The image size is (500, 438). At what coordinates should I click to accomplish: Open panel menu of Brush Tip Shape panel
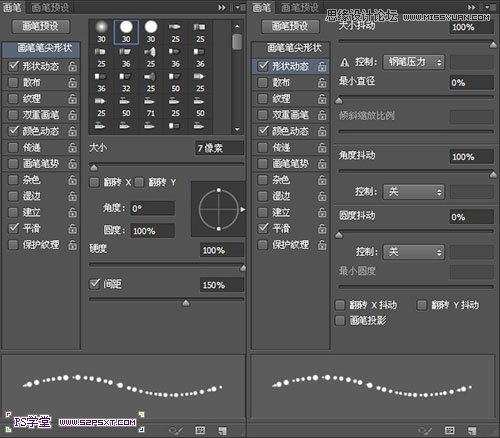pyautogui.click(x=239, y=7)
